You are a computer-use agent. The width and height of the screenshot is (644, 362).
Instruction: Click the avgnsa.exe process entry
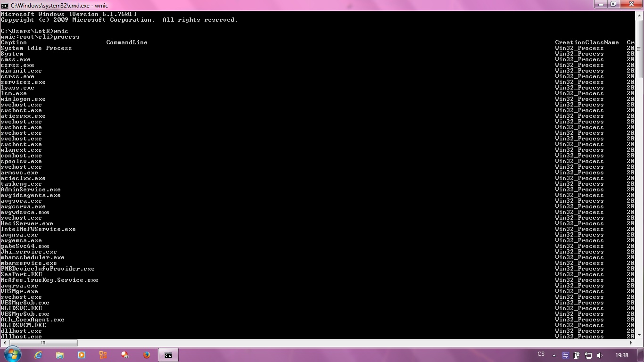pos(19,235)
